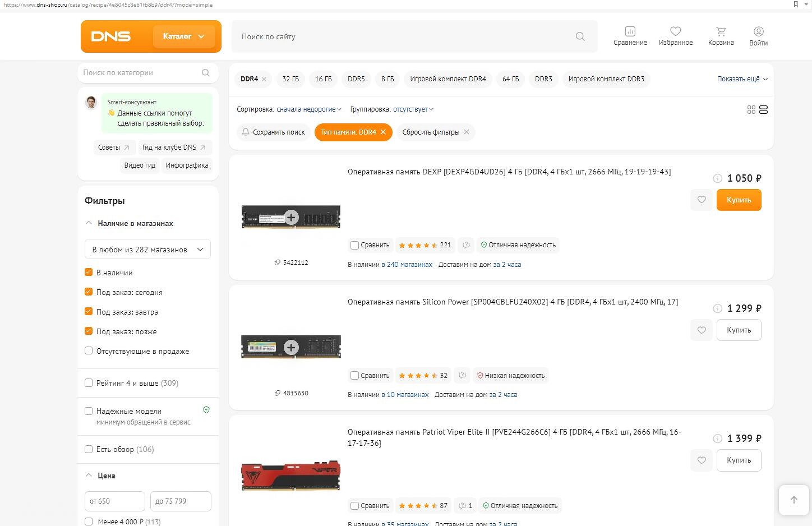Click the browser bookmark icon in address bar
This screenshot has width=812, height=526.
pyautogui.click(x=796, y=4)
